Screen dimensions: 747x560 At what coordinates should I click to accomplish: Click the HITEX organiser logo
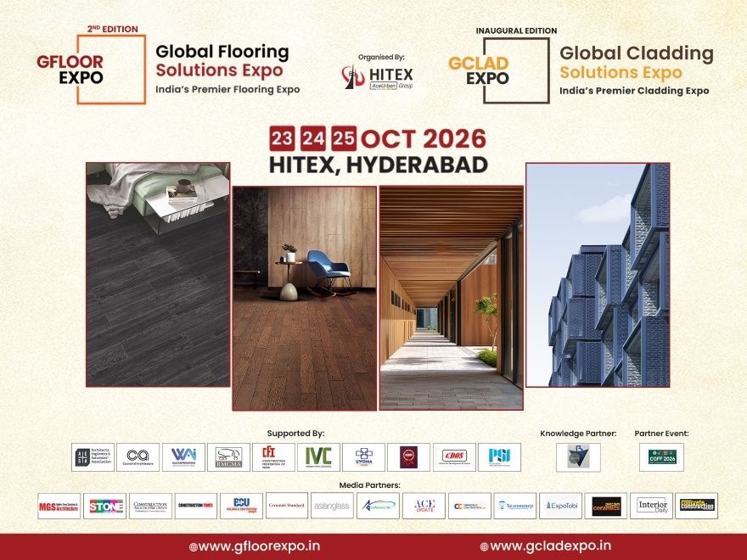(377, 77)
